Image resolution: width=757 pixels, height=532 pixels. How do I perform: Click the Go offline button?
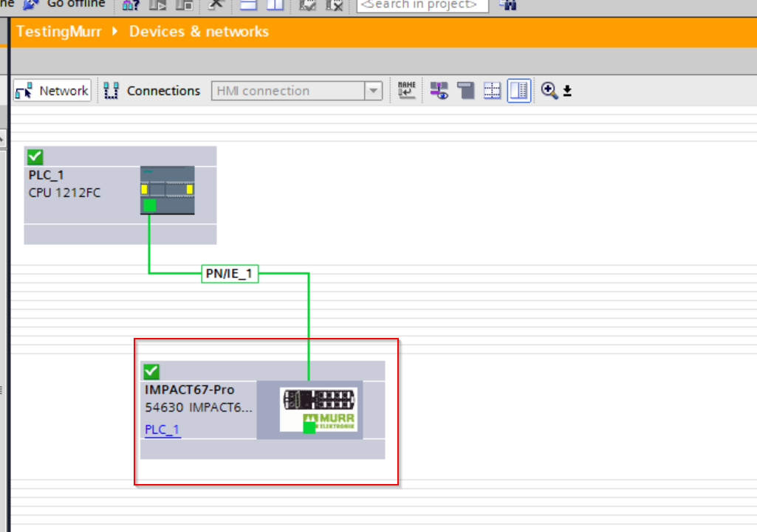pos(65,4)
